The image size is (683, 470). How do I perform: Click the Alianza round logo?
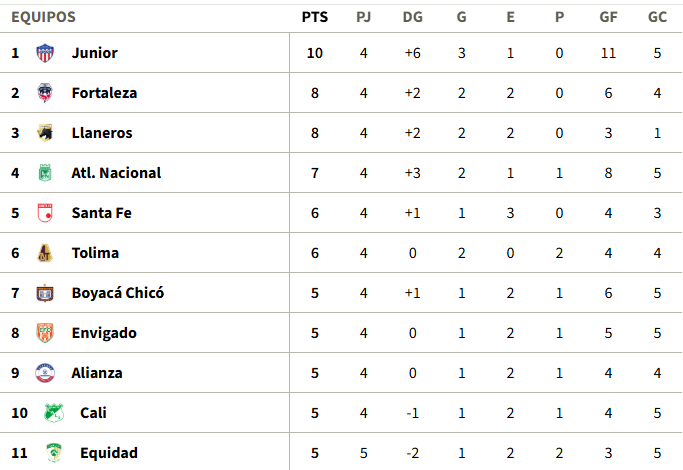click(45, 373)
